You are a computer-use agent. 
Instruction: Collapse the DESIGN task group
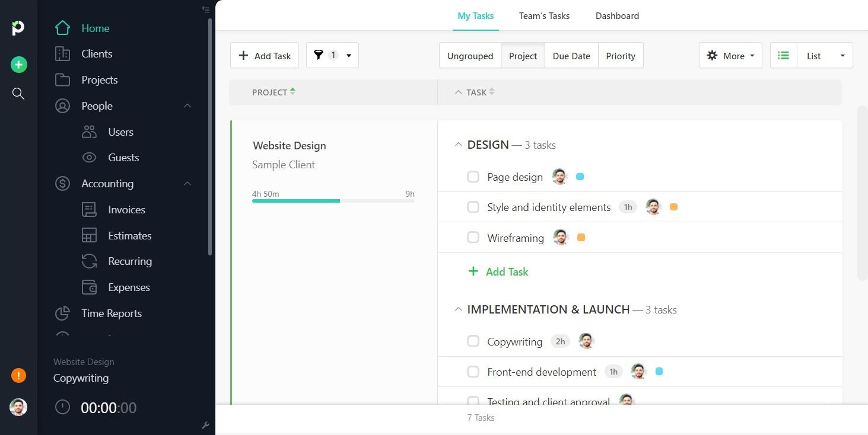tap(458, 145)
